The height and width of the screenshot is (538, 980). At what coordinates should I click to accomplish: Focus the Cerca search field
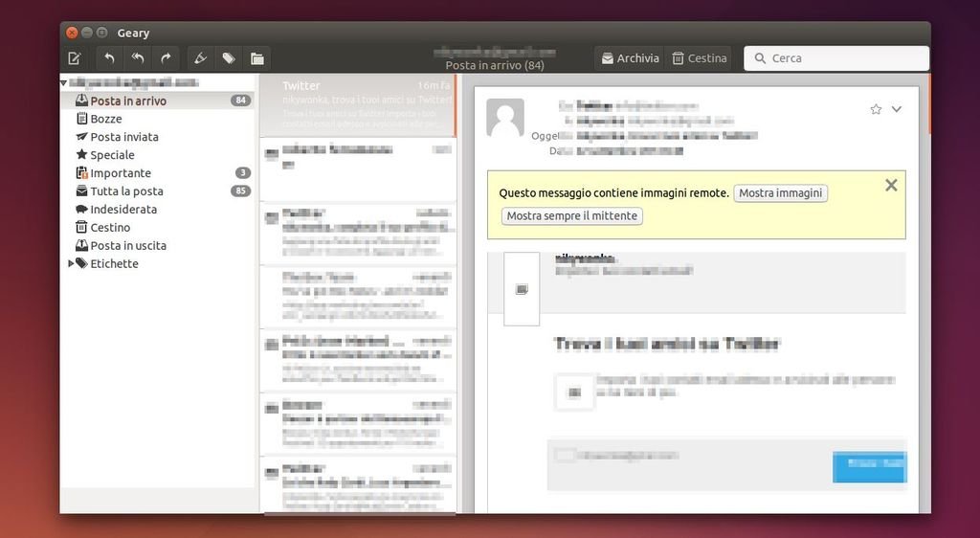pos(836,58)
